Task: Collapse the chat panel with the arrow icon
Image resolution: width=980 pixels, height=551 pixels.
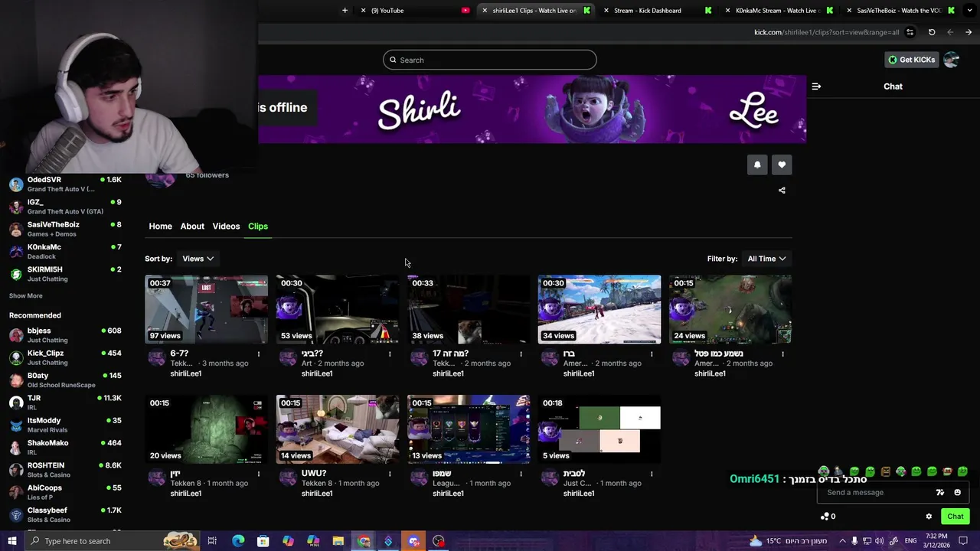Action: (816, 86)
